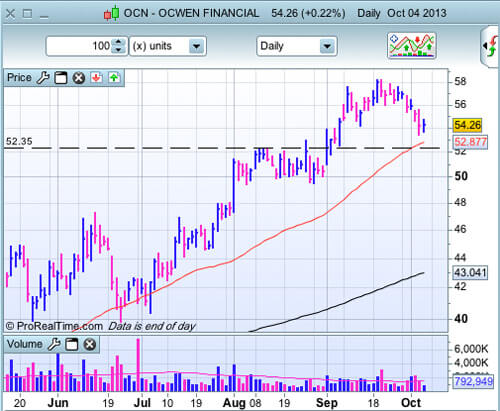This screenshot has height=411, width=500.
Task: Open the indicators chart icon button
Action: (412, 45)
